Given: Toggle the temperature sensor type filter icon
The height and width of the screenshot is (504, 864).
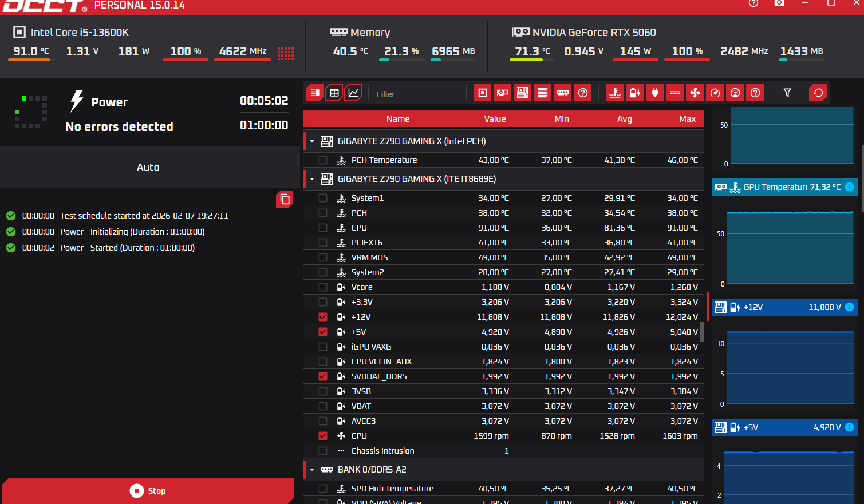Looking at the screenshot, I should [x=615, y=93].
